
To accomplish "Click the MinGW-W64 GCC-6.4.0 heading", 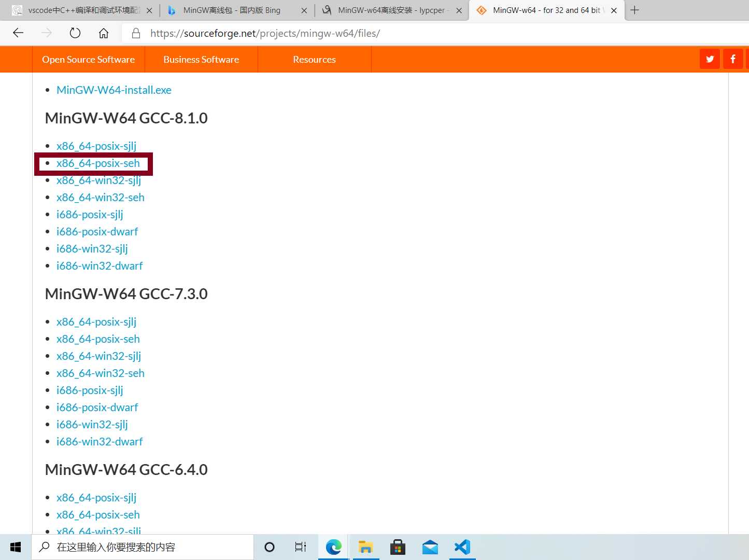I will (x=126, y=470).
